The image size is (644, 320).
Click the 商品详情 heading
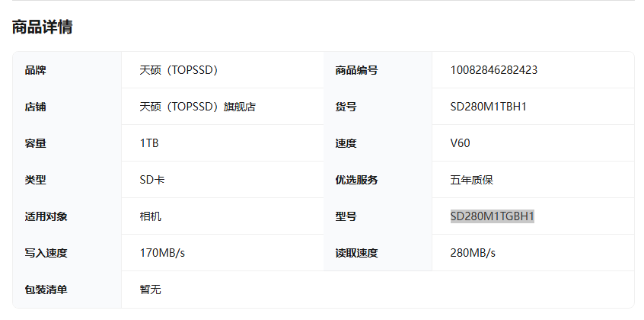coord(43,27)
